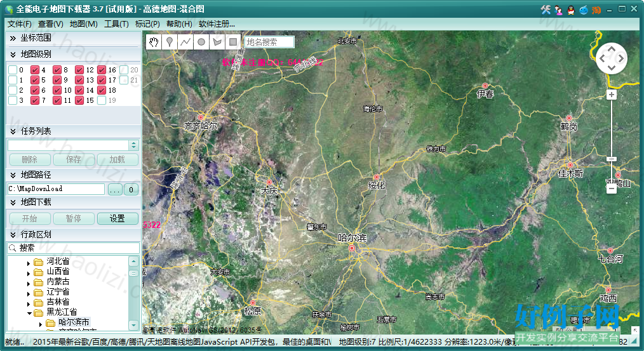Click the Qitaihe city marker on map
Viewport: 644px width, 351px height.
(610, 251)
